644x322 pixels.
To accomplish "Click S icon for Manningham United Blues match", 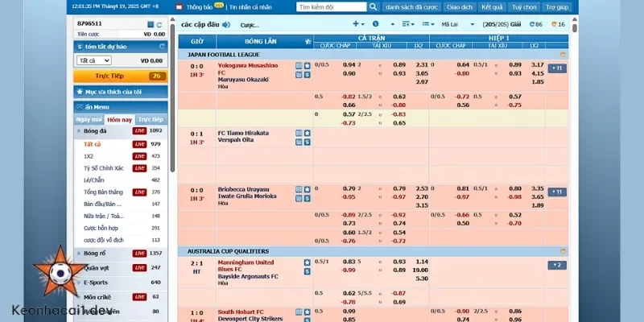I will click(308, 271).
